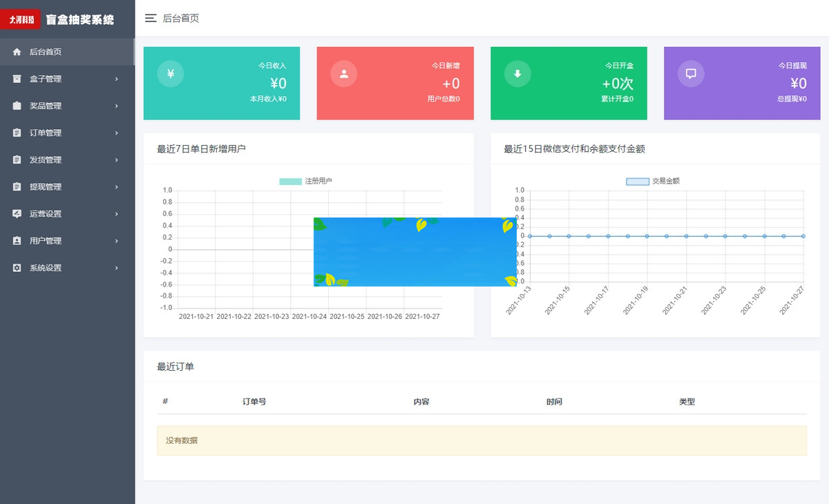Click the ¥ icon on the 今日收入 card
This screenshot has width=829, height=504.
[170, 73]
